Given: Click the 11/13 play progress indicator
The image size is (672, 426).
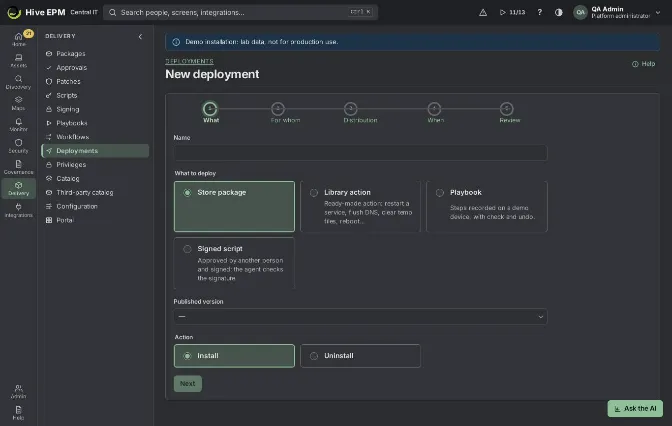Looking at the screenshot, I should 512,12.
